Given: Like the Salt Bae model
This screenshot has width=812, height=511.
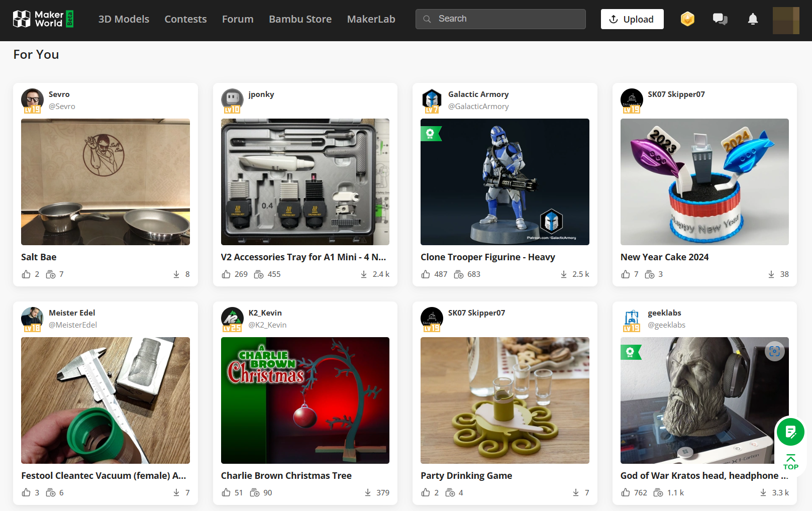Looking at the screenshot, I should click(x=26, y=274).
